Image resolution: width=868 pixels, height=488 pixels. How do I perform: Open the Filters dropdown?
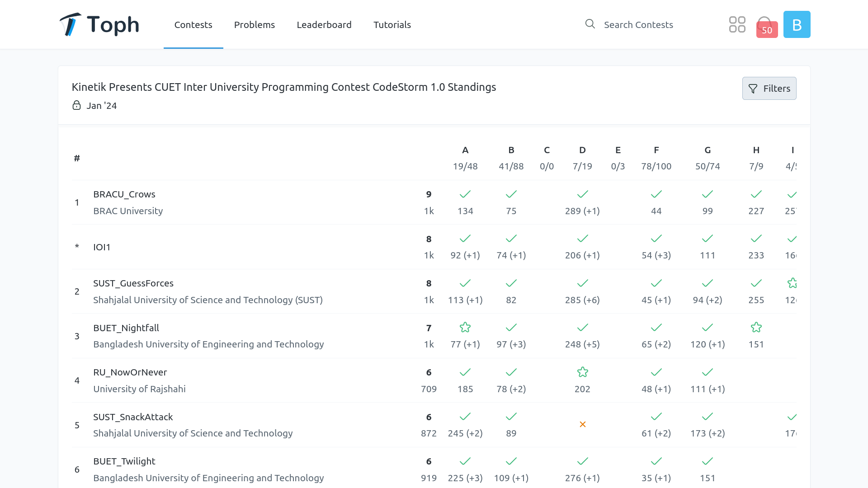pos(769,89)
